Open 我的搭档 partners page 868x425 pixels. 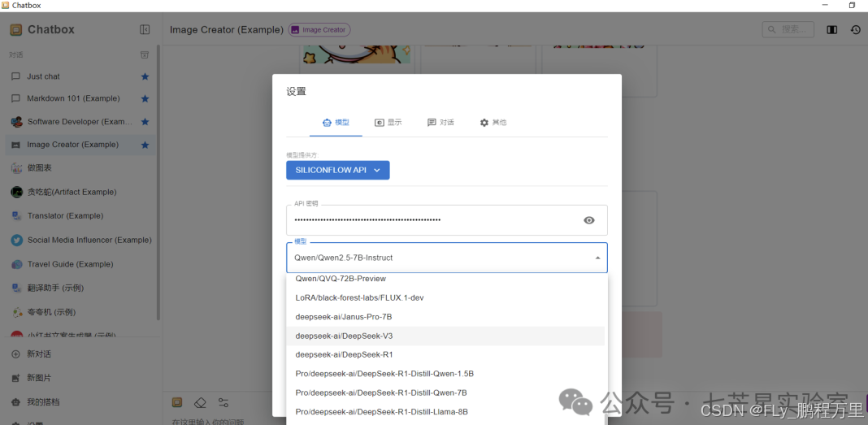tap(80, 401)
